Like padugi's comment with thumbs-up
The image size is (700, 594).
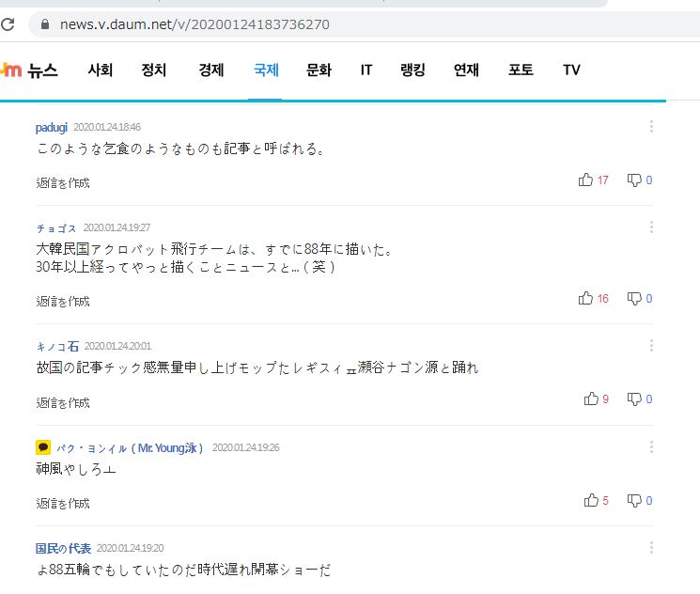tap(586, 180)
